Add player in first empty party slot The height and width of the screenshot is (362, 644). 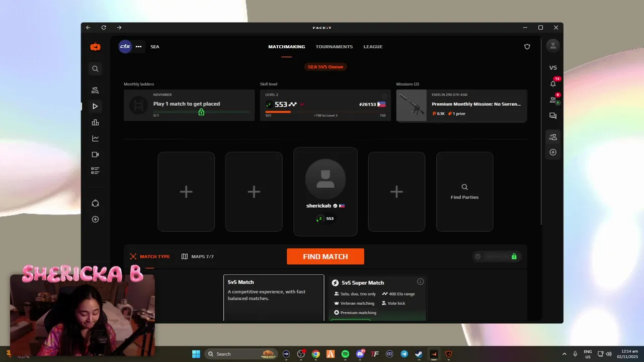[x=186, y=192]
